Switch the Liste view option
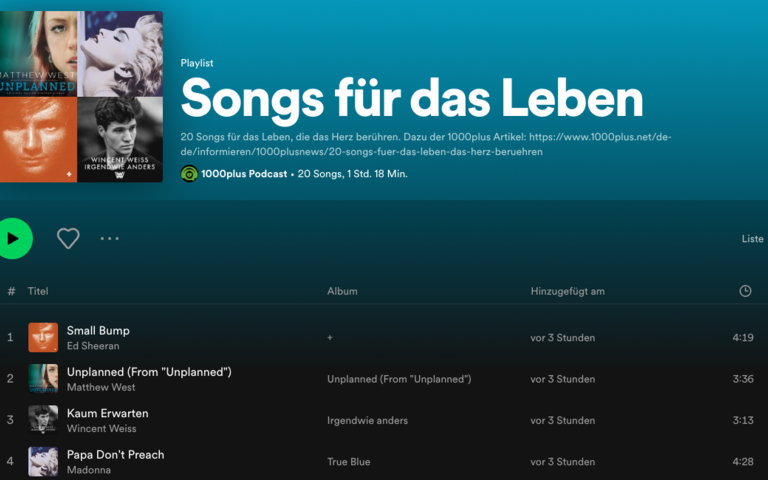This screenshot has width=768, height=480. (752, 239)
